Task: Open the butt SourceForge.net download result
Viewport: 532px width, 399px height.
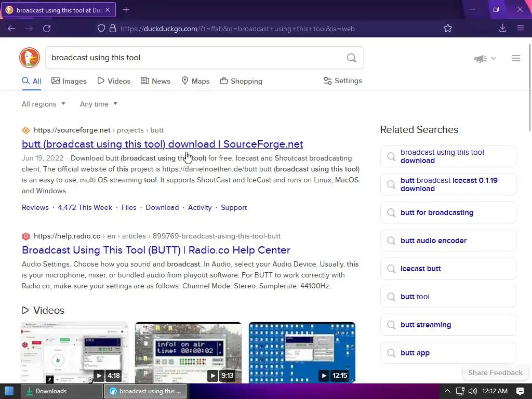Action: click(162, 144)
